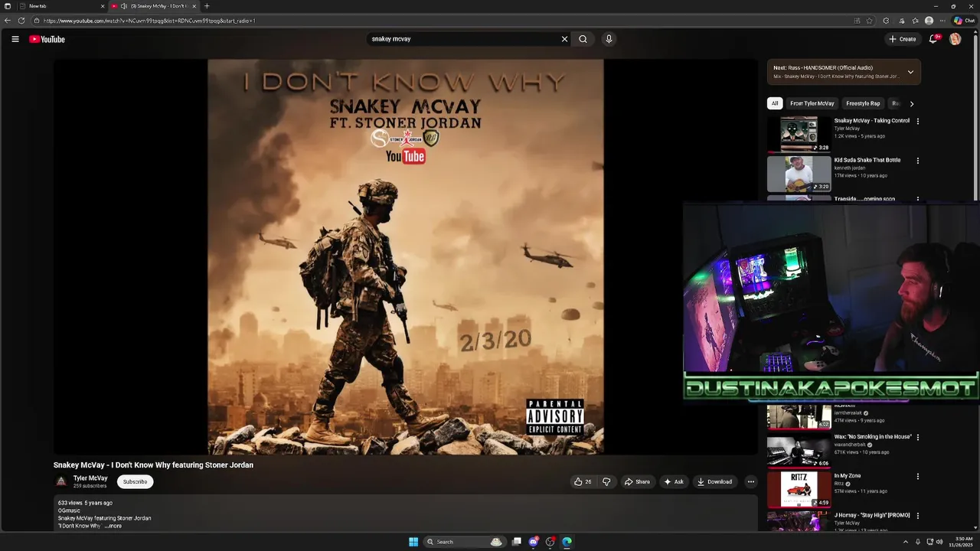Image resolution: width=980 pixels, height=551 pixels.
Task: Click the Create button
Action: coord(903,39)
